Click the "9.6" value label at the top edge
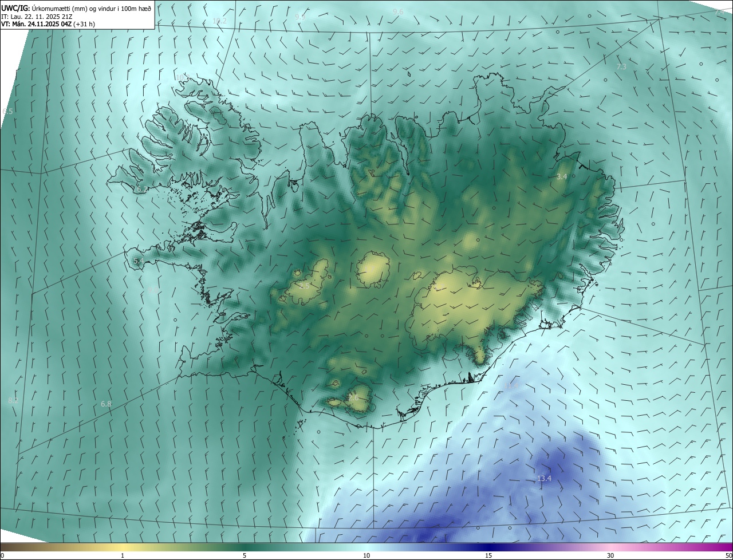 point(398,11)
